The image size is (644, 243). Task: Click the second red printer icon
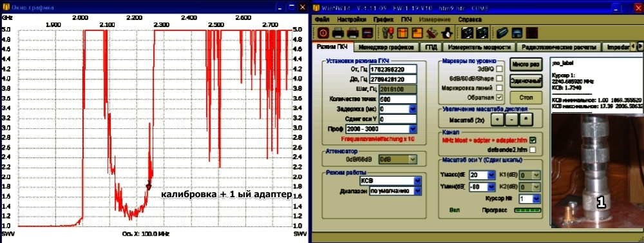pyautogui.click(x=353, y=33)
